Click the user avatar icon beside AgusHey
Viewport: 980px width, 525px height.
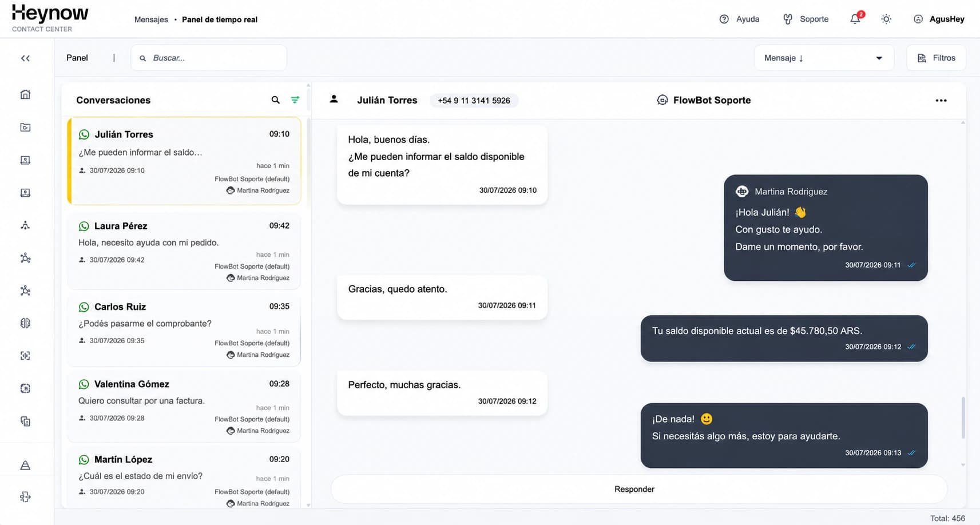(x=918, y=19)
